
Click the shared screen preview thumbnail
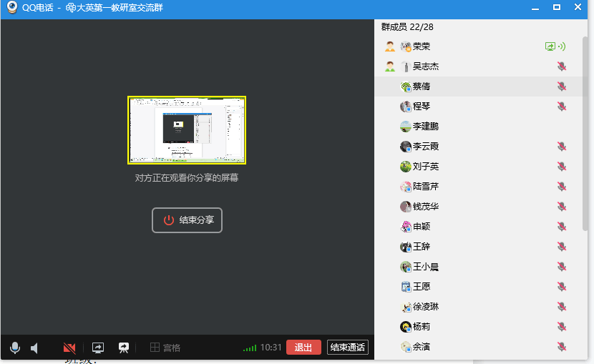point(187,130)
